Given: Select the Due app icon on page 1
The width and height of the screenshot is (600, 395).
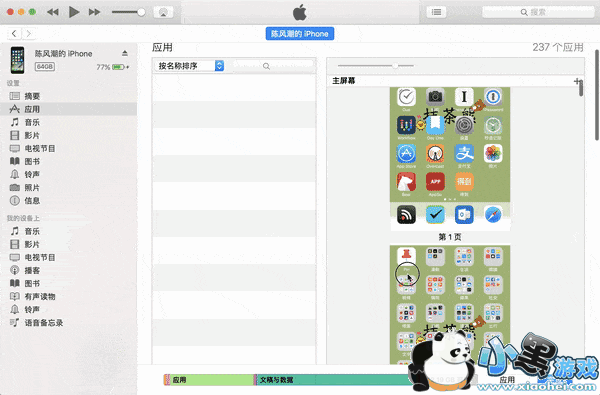Looking at the screenshot, I should [406, 97].
